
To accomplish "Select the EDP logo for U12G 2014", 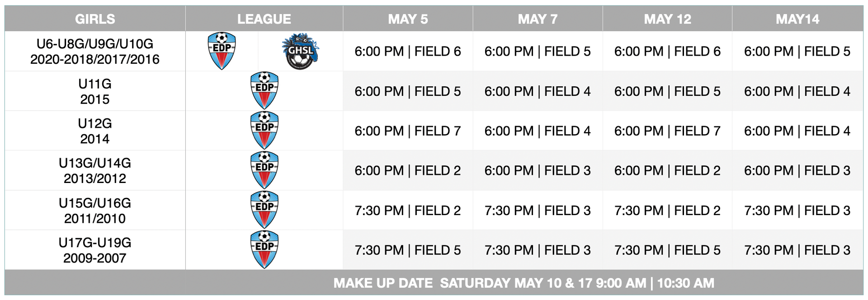I will [264, 131].
